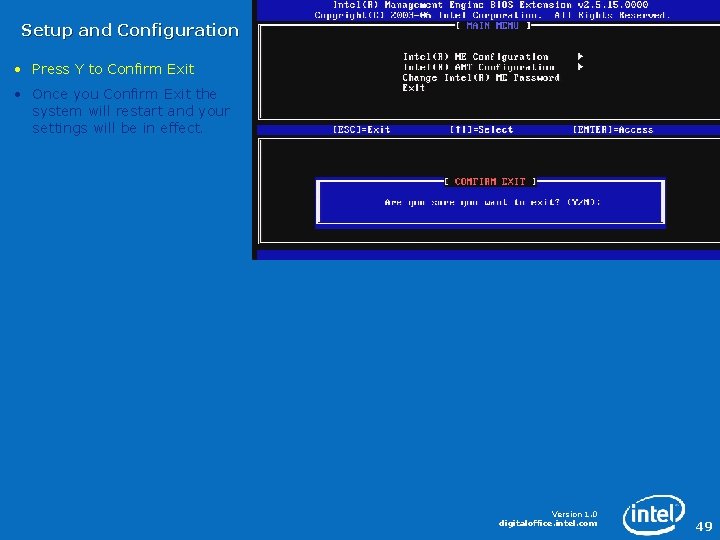
Task: Click the [ESC]=Exit hint
Action: pyautogui.click(x=361, y=130)
